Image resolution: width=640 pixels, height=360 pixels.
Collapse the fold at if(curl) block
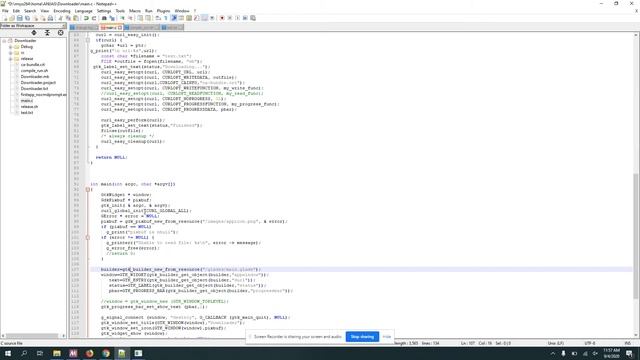[88, 40]
